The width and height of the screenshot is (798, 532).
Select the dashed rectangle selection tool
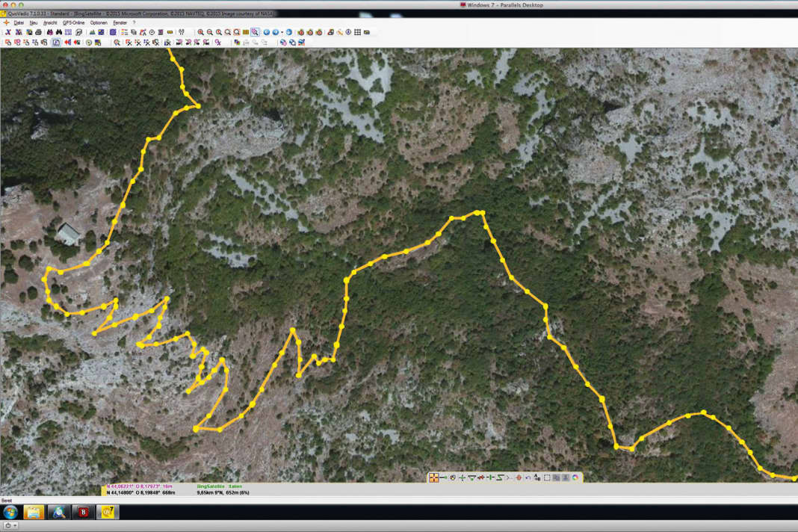(547, 477)
